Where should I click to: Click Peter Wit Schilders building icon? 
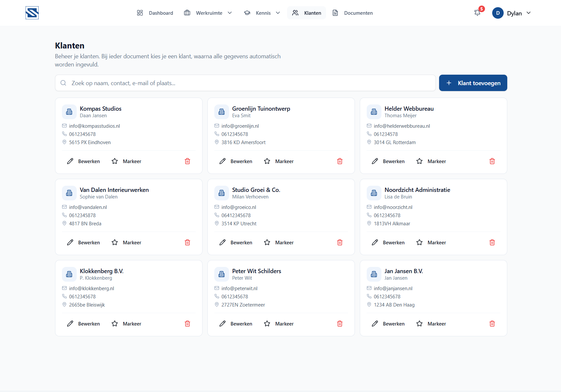pos(222,274)
